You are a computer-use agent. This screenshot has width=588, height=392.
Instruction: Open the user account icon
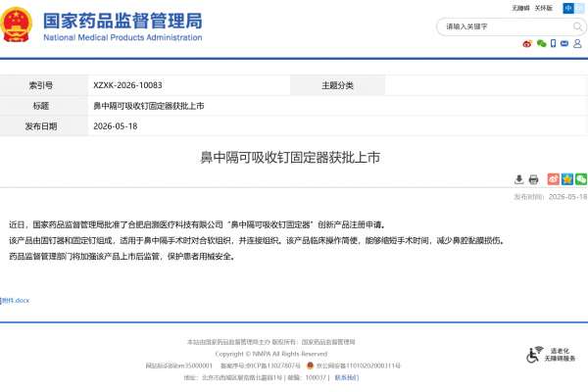point(577,43)
